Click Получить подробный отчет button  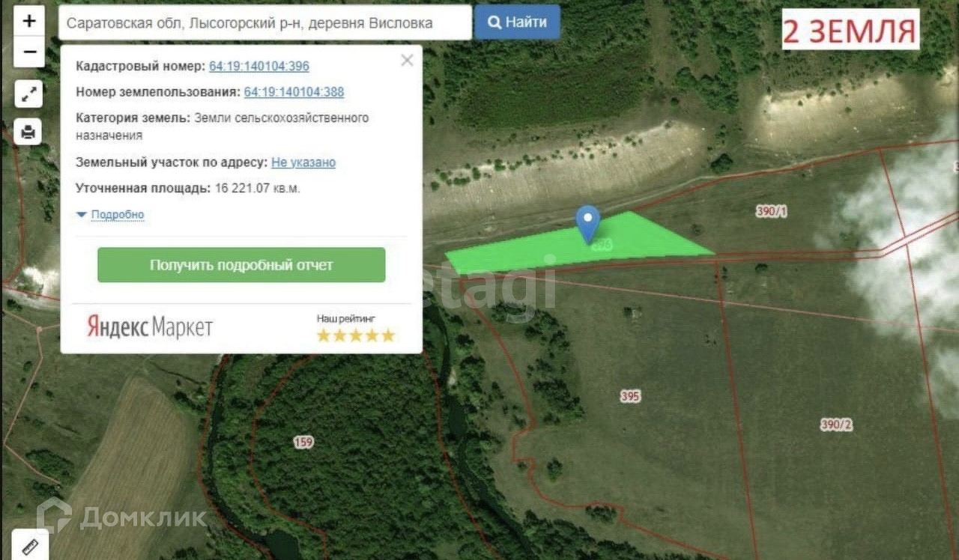click(x=241, y=265)
